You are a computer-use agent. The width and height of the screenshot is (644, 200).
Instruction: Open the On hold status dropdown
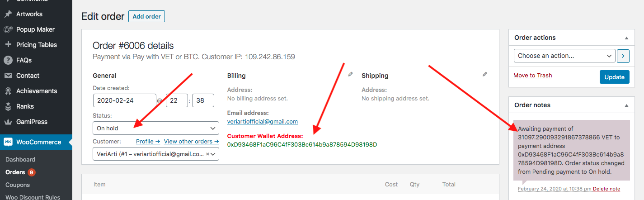coord(156,128)
